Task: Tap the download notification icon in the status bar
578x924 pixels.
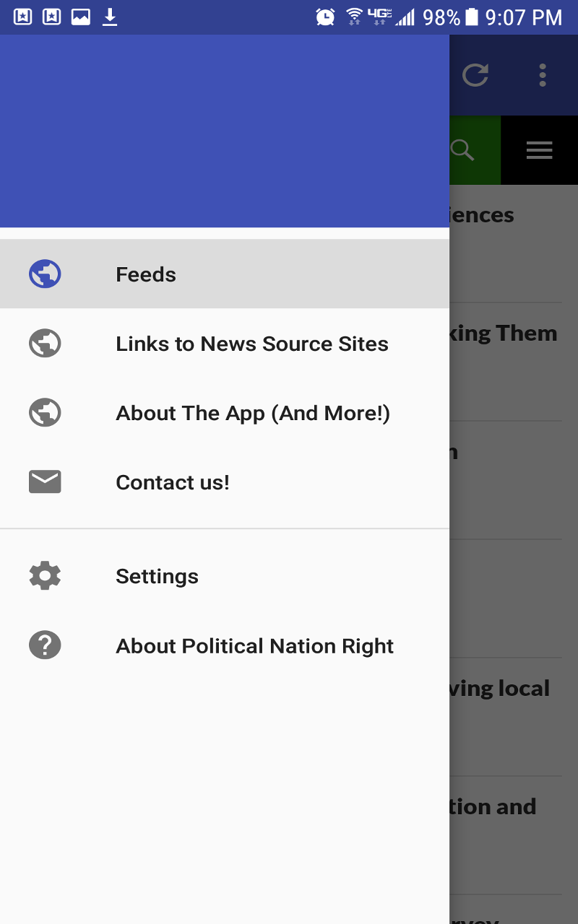Action: tap(109, 17)
